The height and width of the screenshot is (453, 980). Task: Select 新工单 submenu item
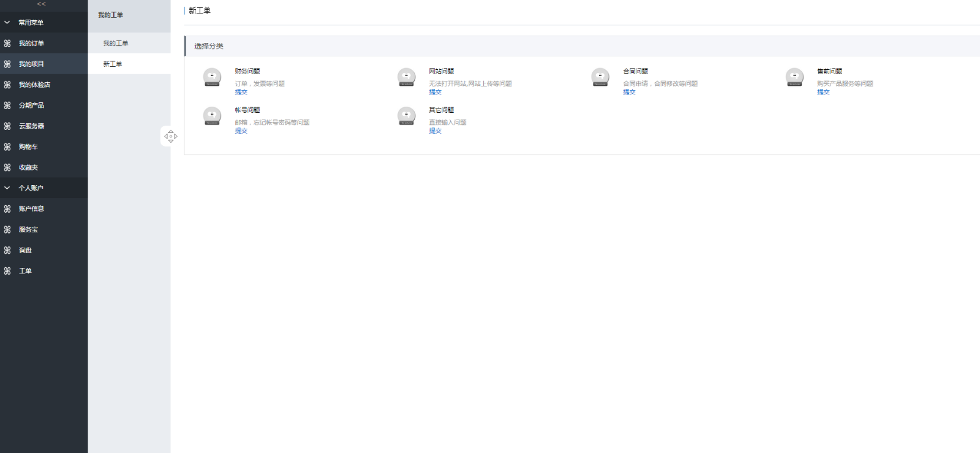point(113,64)
